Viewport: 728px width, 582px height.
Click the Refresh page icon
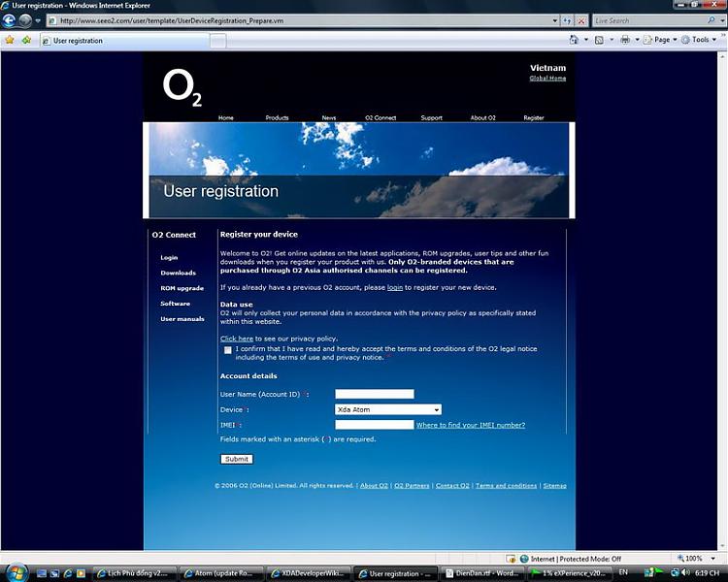click(567, 20)
